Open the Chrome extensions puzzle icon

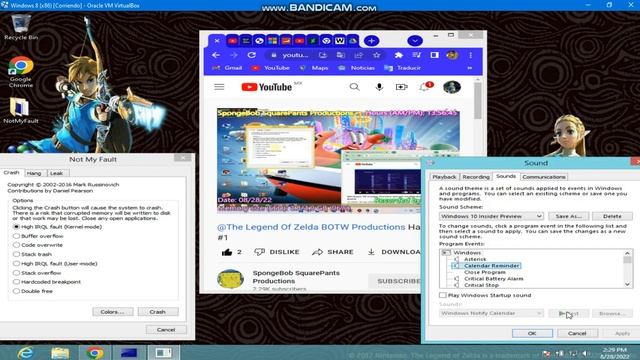point(398,55)
